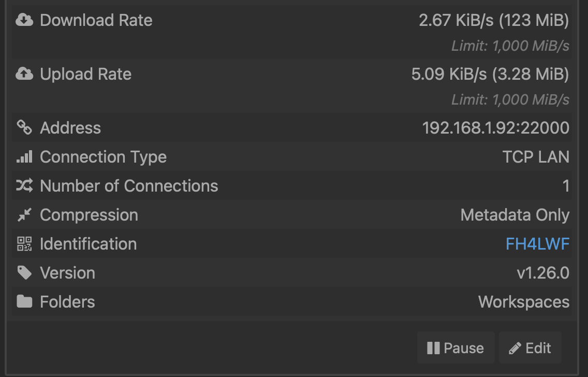The height and width of the screenshot is (377, 588).
Task: Edit the remote device settings
Action: (530, 347)
